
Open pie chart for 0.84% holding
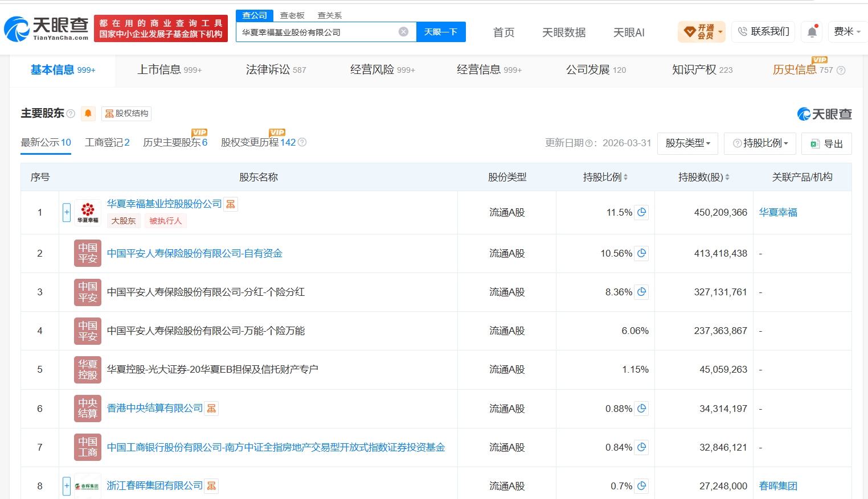(x=641, y=447)
